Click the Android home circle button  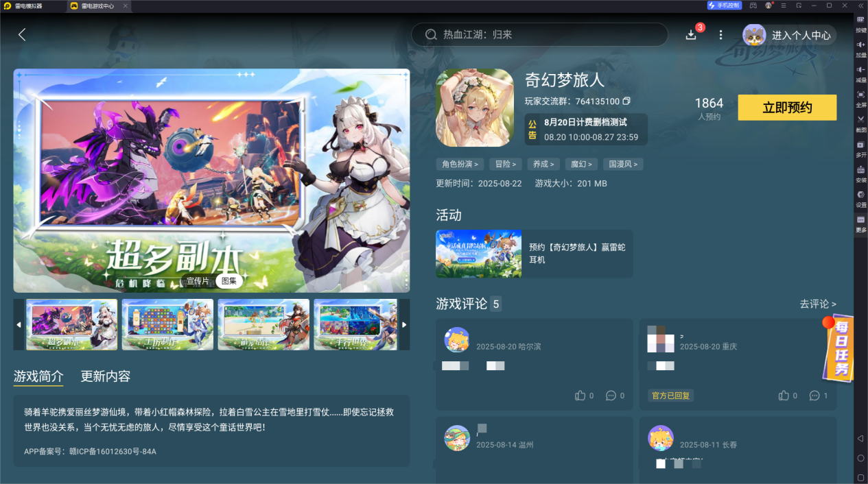[860, 458]
